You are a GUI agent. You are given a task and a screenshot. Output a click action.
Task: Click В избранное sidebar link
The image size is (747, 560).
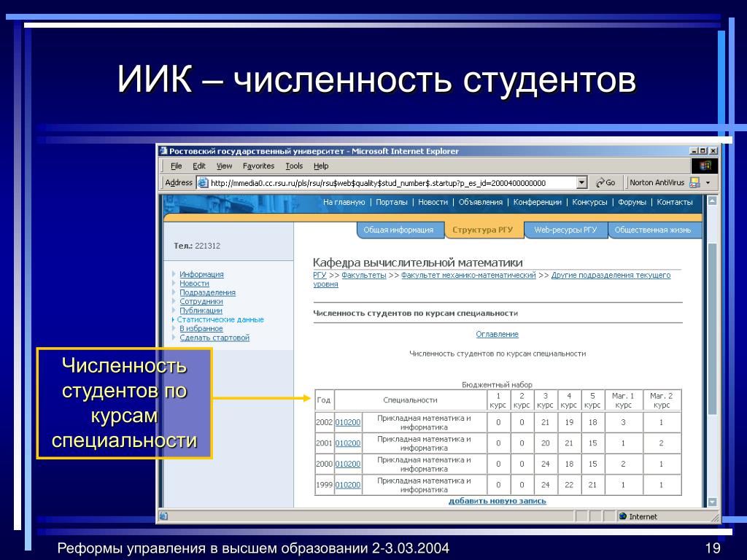tap(201, 329)
